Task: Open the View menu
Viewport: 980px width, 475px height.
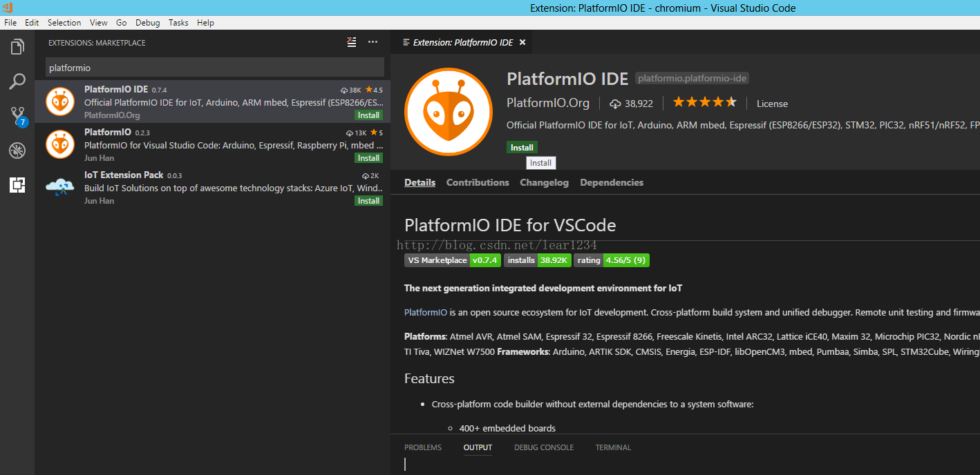Action: (99, 23)
